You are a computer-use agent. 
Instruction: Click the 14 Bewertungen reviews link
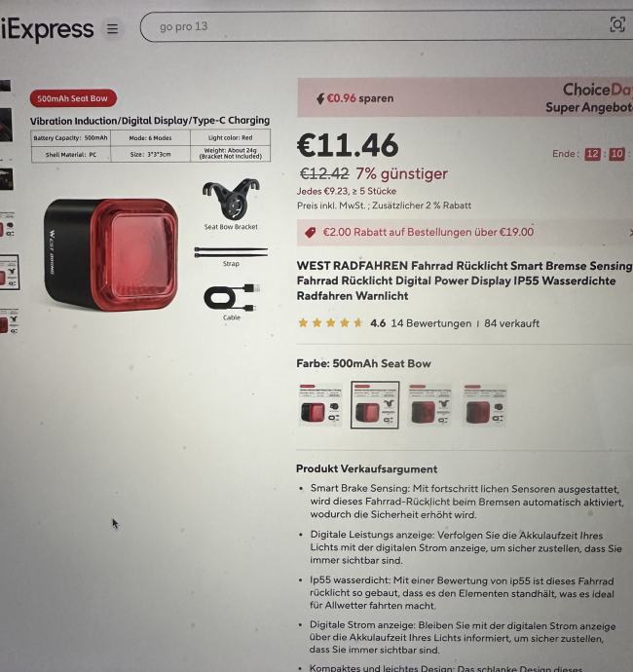coord(430,323)
